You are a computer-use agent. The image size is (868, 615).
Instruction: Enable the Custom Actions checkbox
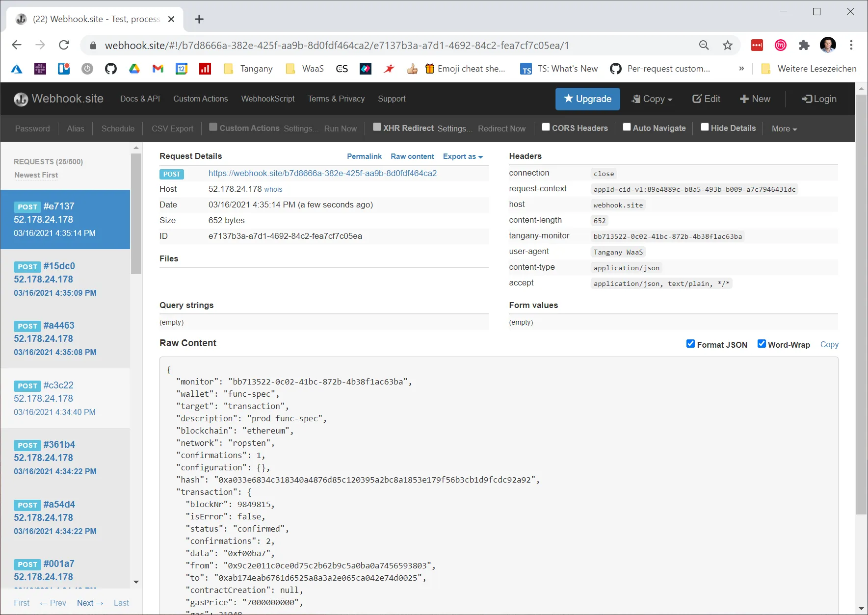213,127
